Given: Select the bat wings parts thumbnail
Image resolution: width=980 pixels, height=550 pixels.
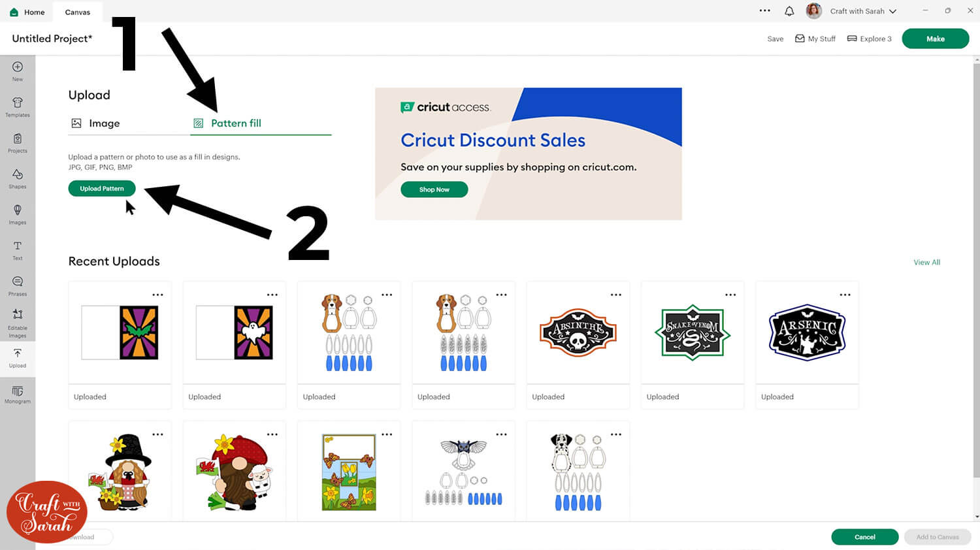Looking at the screenshot, I should click(x=464, y=472).
